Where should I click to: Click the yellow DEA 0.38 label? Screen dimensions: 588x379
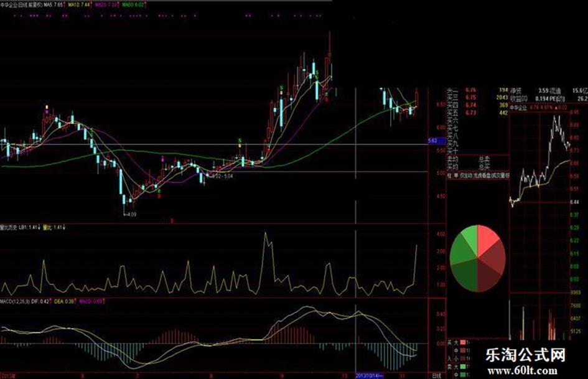click(x=63, y=301)
